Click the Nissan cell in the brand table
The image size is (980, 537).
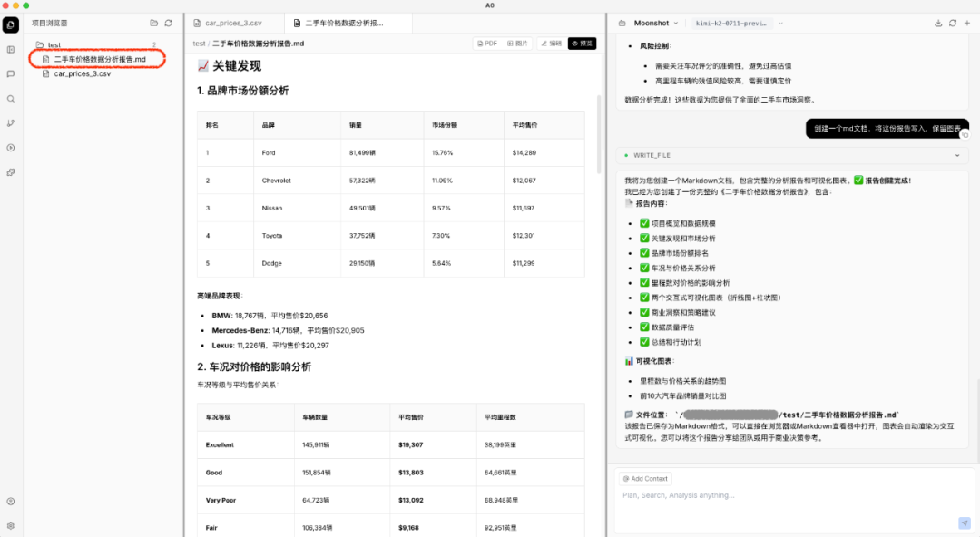pos(297,208)
